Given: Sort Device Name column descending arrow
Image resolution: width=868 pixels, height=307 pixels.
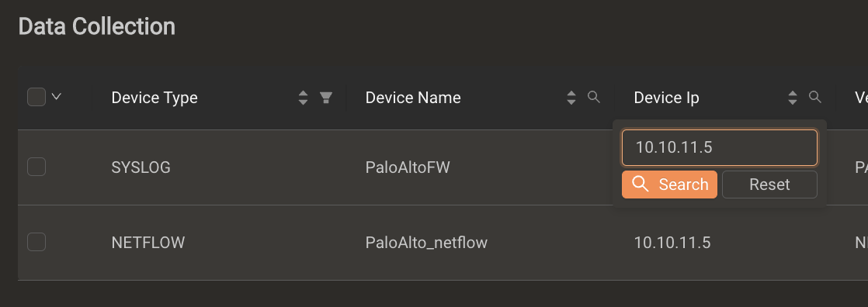Looking at the screenshot, I should click(571, 102).
